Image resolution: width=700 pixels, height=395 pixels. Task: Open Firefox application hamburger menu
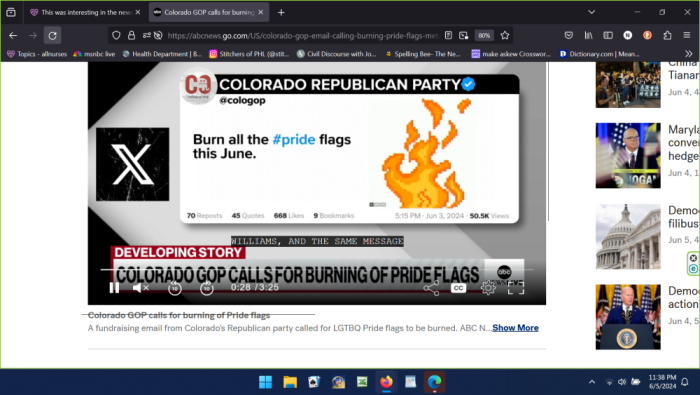tap(687, 35)
